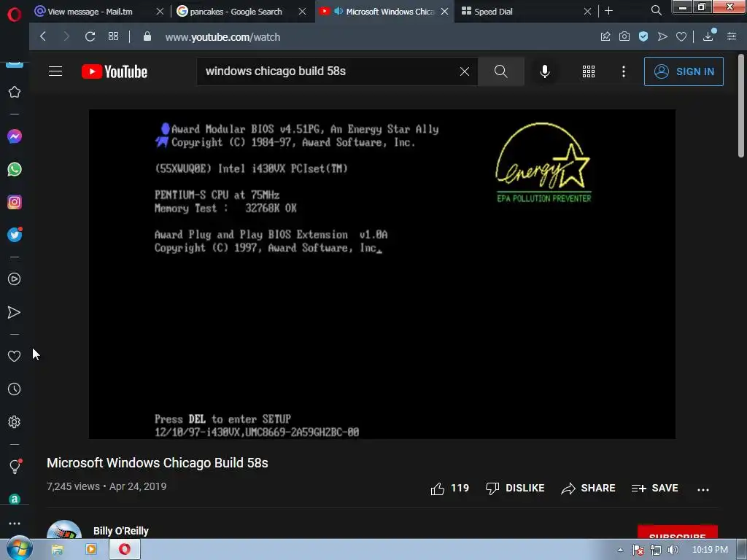Click SAVE to add to playlist

click(x=654, y=488)
